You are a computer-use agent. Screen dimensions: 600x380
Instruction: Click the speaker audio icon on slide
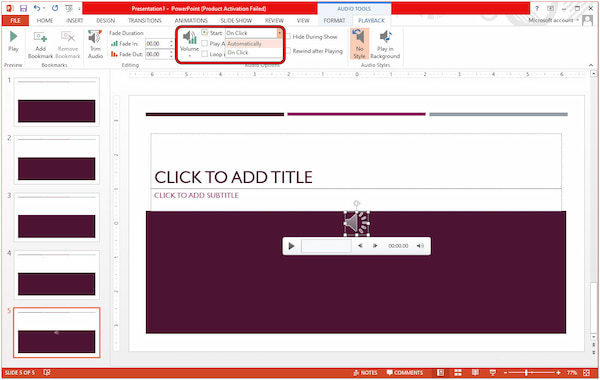(x=357, y=223)
